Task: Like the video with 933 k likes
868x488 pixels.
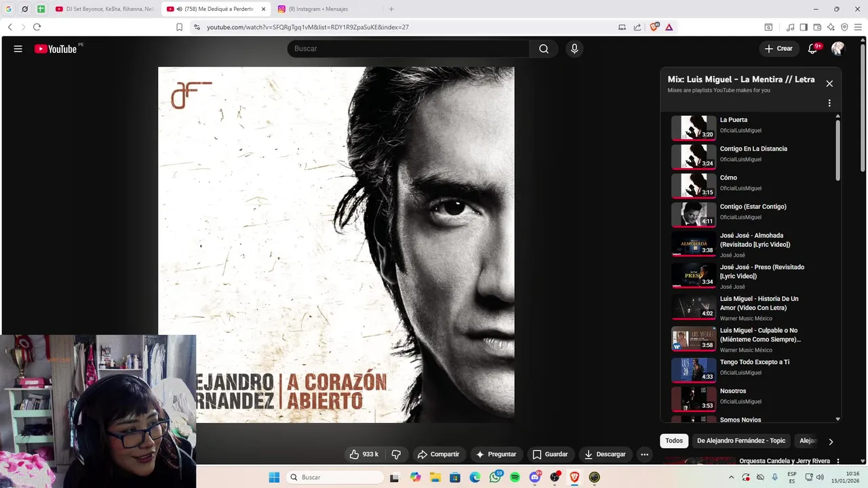Action: [x=363, y=454]
